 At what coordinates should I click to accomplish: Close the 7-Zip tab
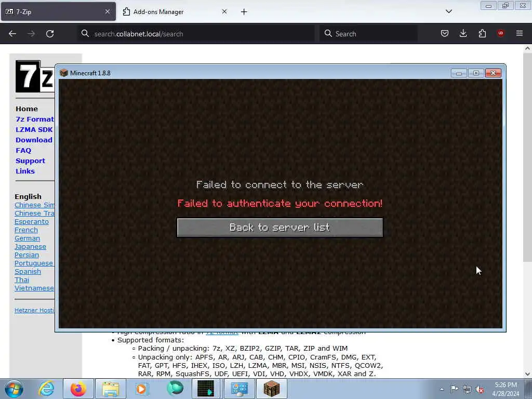(x=108, y=11)
